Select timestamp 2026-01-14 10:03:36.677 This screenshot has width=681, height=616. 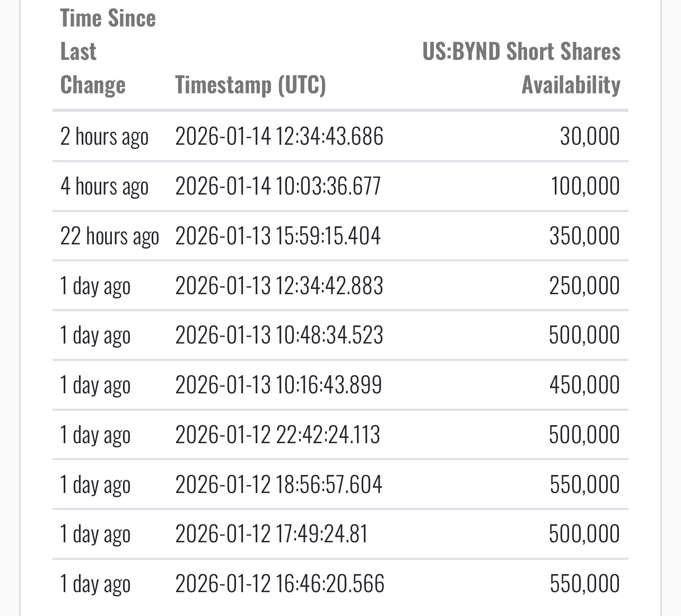278,186
